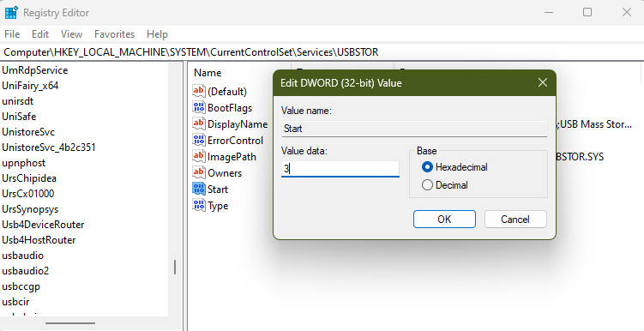Cancel the Edit DWORD dialog
Viewport: 644px width, 331px height.
pyautogui.click(x=515, y=220)
